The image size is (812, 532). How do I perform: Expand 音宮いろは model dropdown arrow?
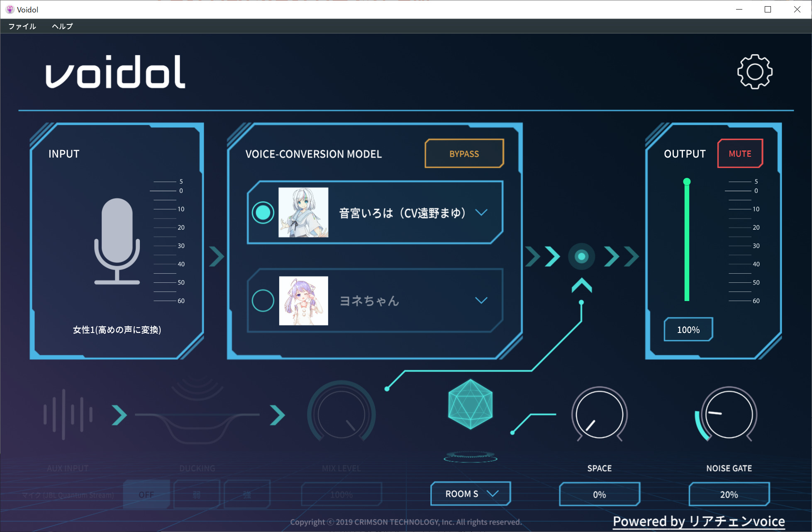(x=481, y=213)
